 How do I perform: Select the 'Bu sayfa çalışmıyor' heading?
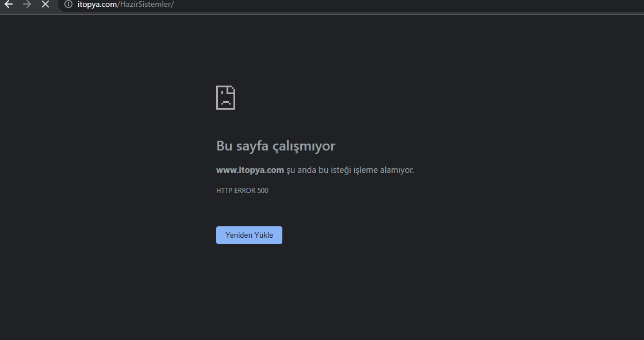275,146
